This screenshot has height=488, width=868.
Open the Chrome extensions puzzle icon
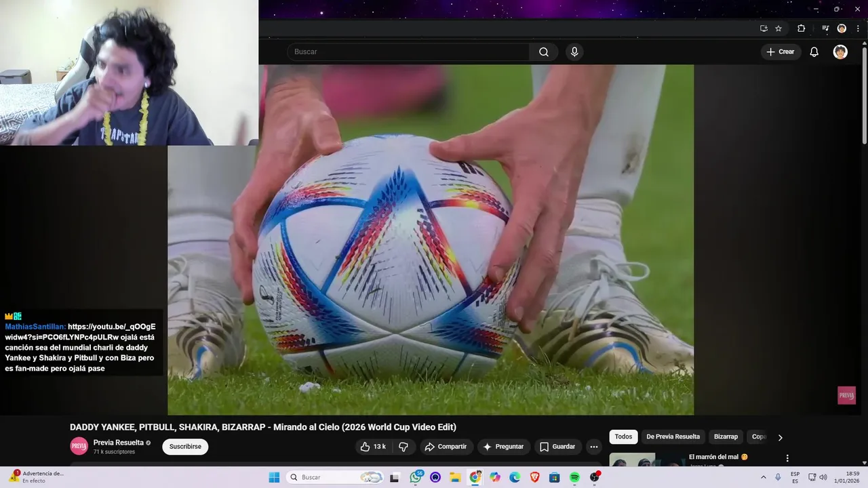[801, 28]
